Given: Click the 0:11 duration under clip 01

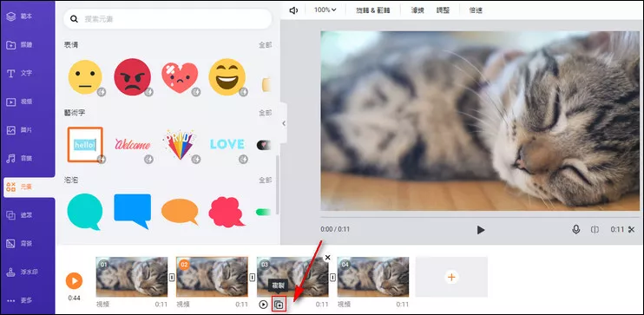Looking at the screenshot, I should (x=161, y=305).
